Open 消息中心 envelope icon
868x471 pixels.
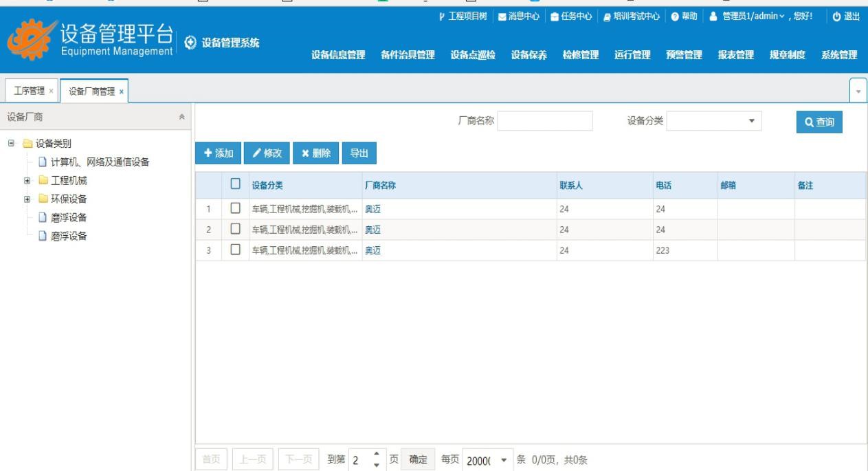click(x=502, y=17)
